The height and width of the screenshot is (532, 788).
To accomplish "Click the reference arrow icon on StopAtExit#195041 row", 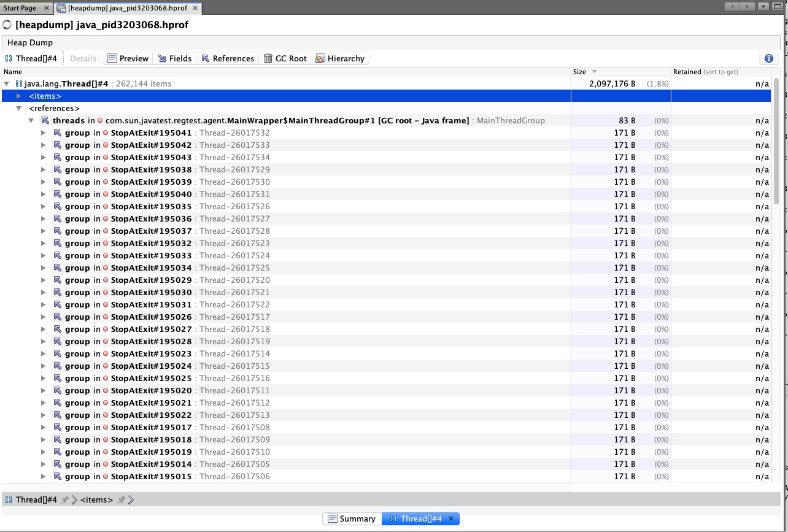I will pyautogui.click(x=57, y=133).
